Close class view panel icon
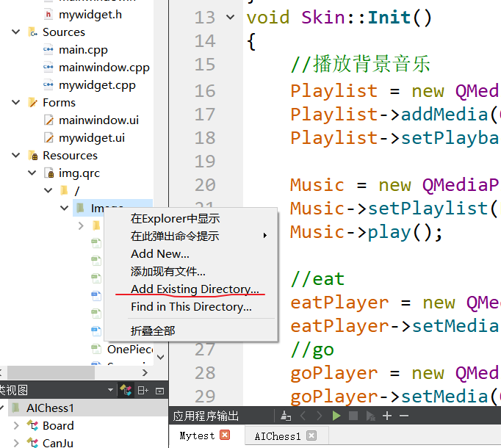 click(x=159, y=391)
